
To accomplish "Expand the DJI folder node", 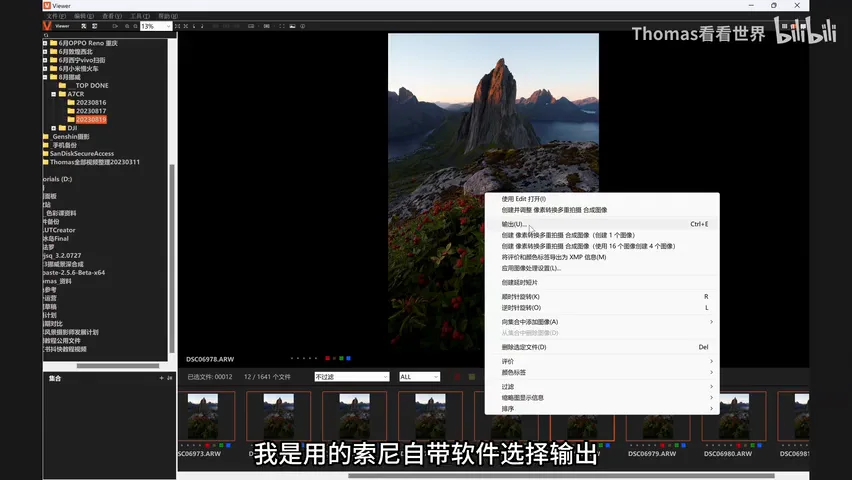I will (54, 128).
